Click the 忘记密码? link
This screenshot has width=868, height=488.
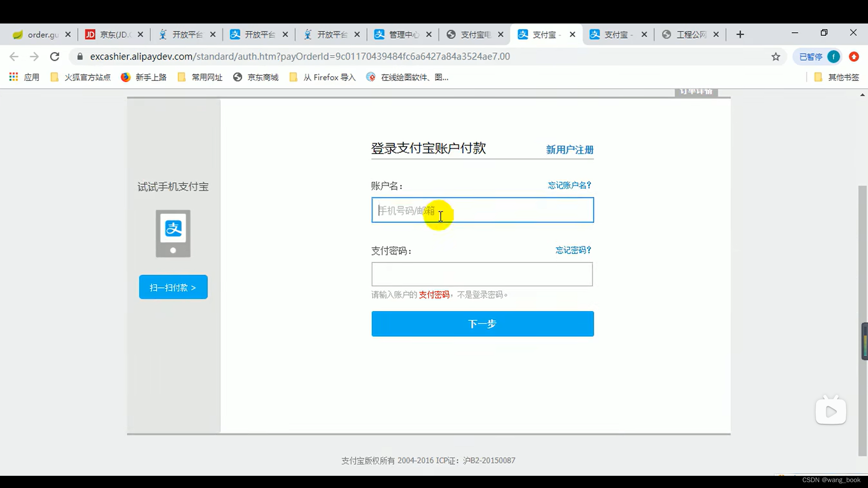point(573,250)
